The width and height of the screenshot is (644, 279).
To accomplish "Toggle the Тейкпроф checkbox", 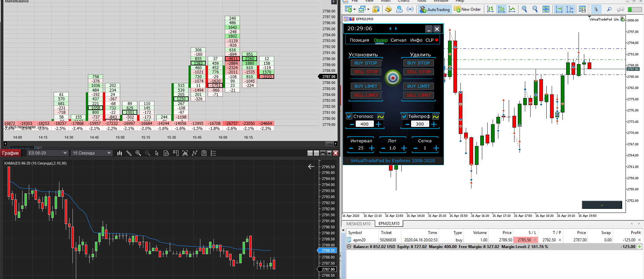I will (x=404, y=117).
